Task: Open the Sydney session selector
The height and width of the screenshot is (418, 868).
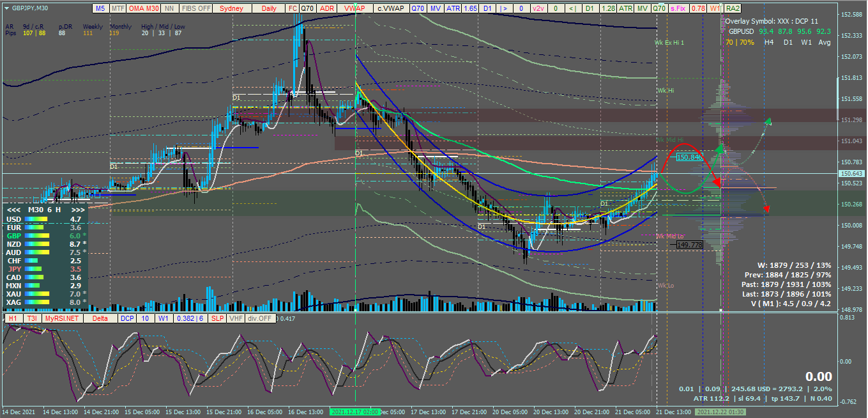Action: click(x=231, y=8)
